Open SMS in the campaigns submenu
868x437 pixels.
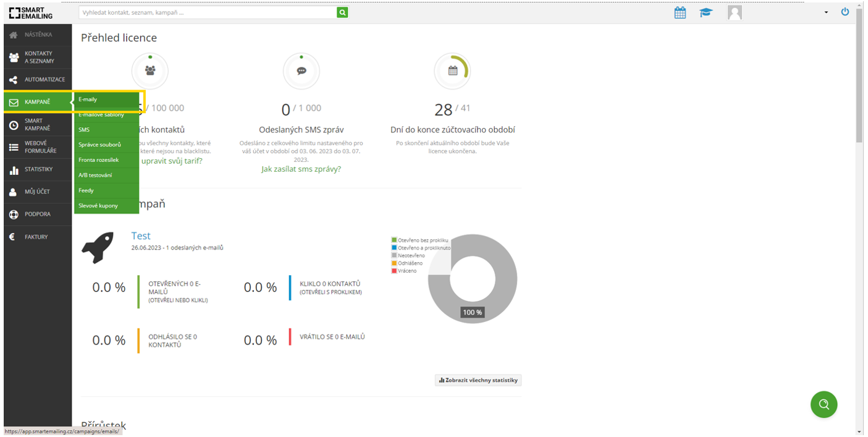pyautogui.click(x=84, y=130)
